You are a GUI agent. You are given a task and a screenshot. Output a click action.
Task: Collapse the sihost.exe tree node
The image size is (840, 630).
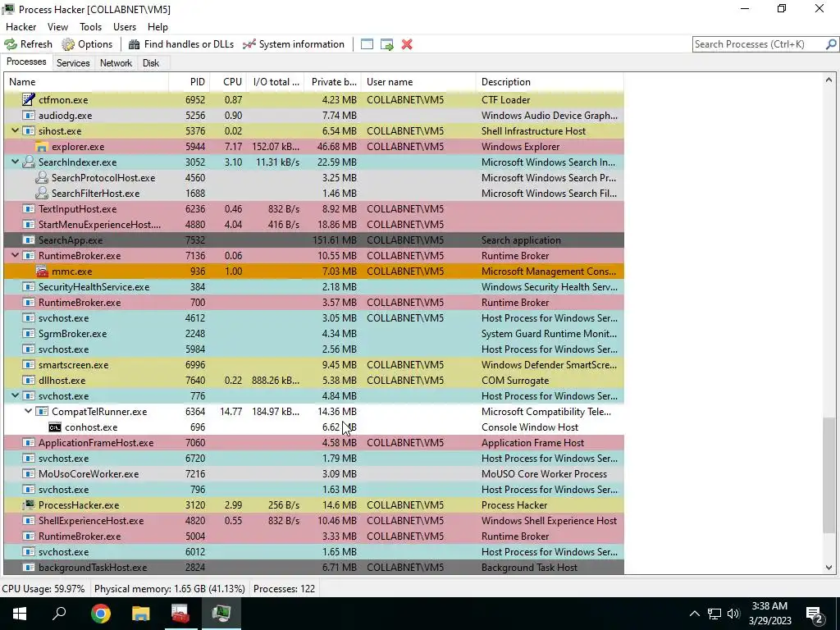pos(15,130)
